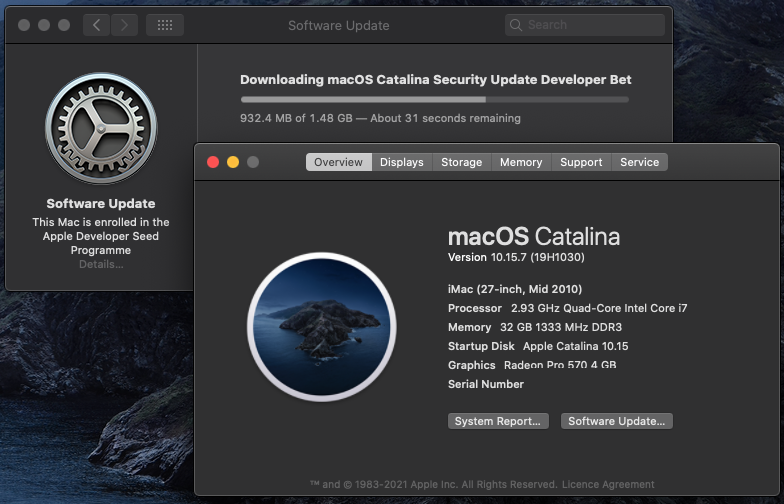This screenshot has height=504, width=784.
Task: Zoom the Software Update window
Action: pyautogui.click(x=64, y=25)
